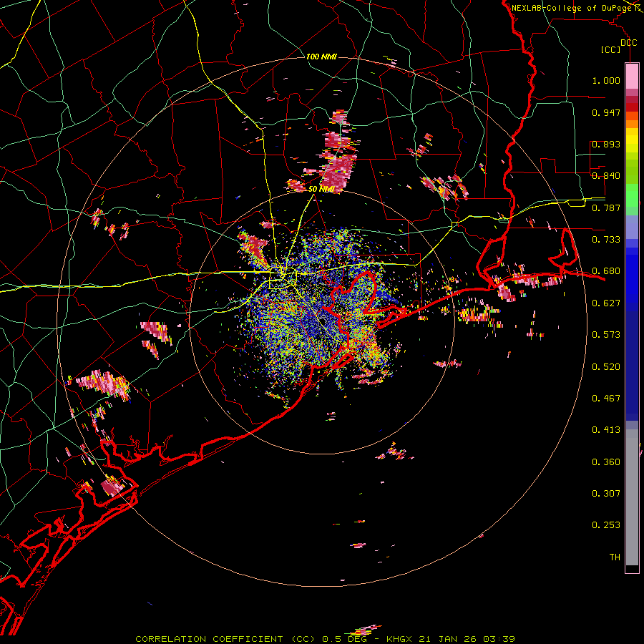The image size is (644, 644).
Task: Click the 0.413 scale value
Action: pos(606,430)
